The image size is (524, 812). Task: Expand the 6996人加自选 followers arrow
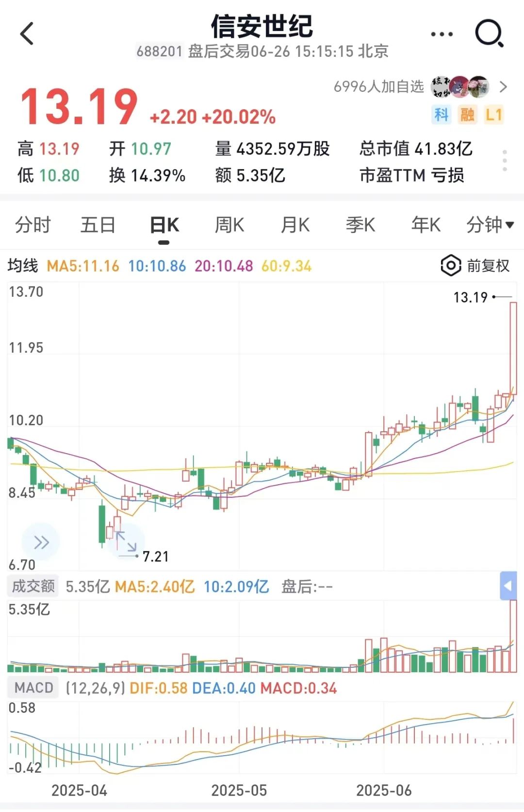[503, 87]
